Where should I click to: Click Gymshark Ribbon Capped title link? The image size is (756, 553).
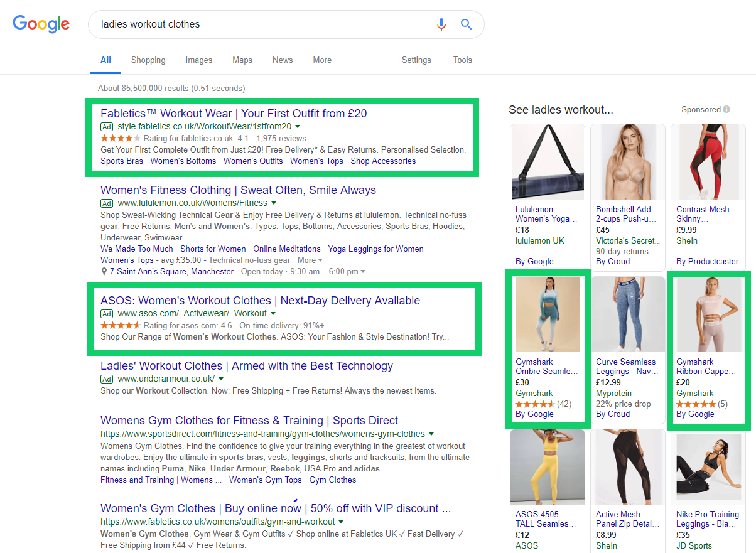coord(706,367)
